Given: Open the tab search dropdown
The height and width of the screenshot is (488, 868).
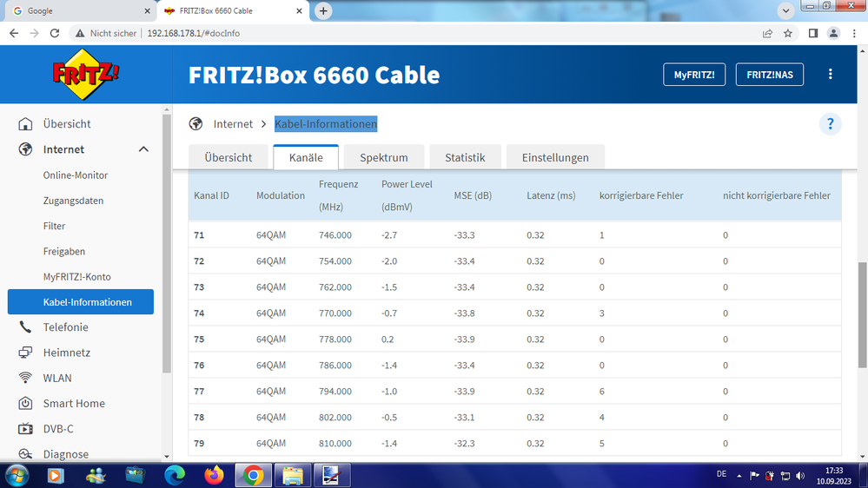Looking at the screenshot, I should [x=785, y=10].
